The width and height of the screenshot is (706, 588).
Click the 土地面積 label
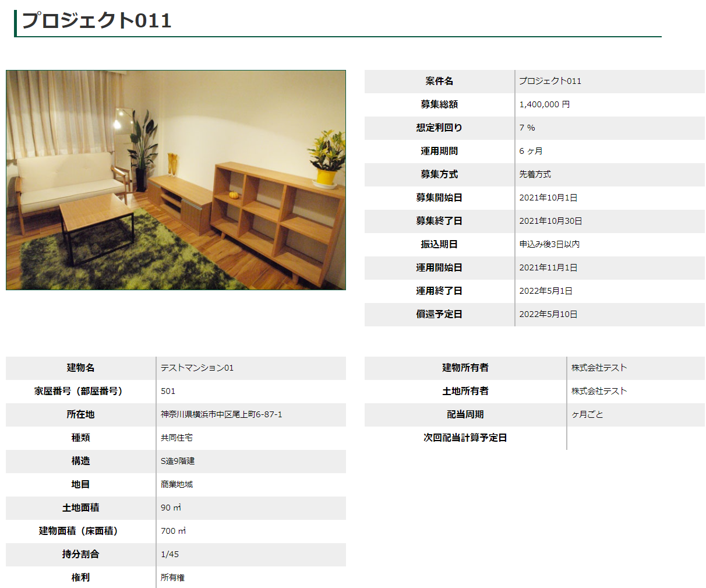click(80, 508)
